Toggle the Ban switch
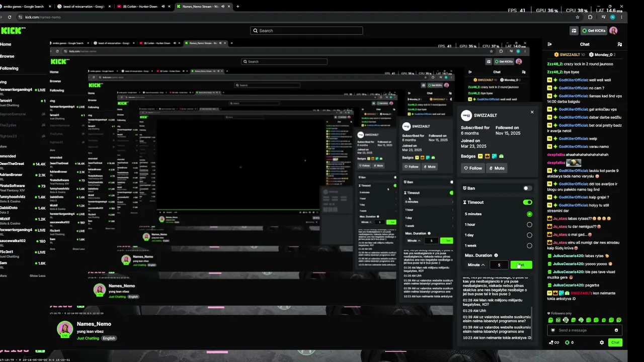 coord(527,188)
